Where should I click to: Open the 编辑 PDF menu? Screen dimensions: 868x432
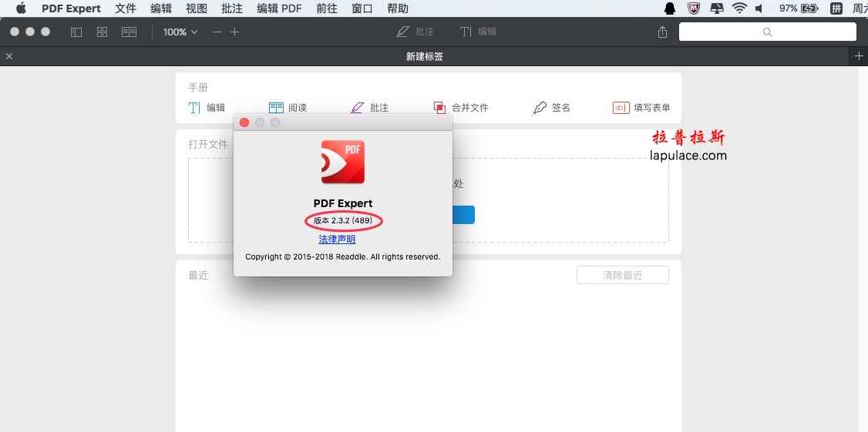[280, 8]
